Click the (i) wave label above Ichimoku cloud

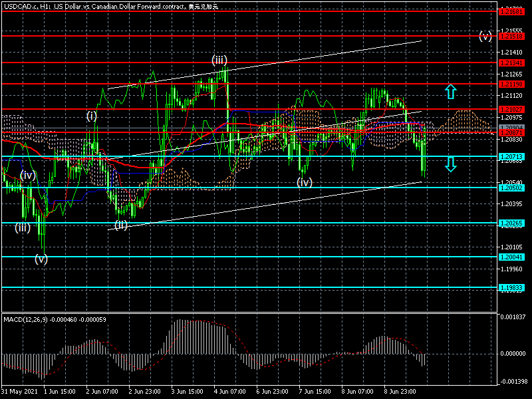[x=92, y=116]
